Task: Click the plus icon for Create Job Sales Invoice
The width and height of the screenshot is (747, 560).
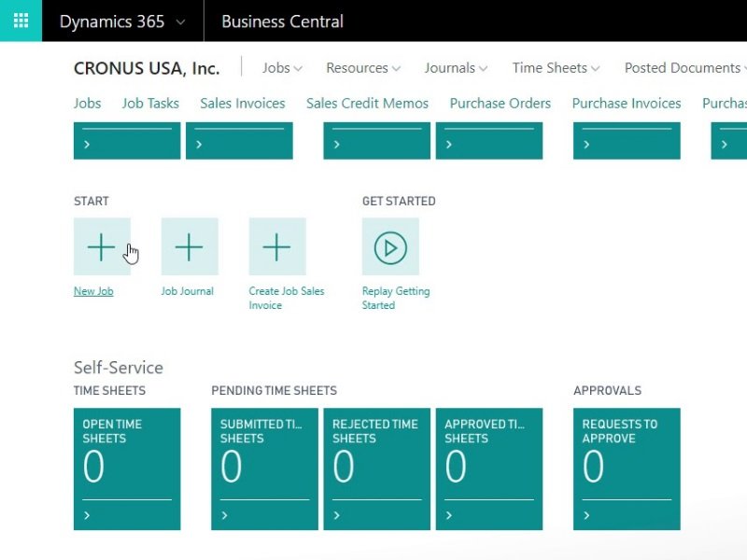Action: pos(277,246)
